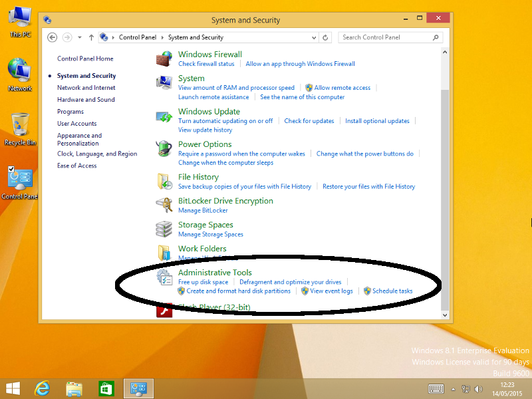Image resolution: width=532 pixels, height=399 pixels.
Task: Click the BitLocker Drive Encryption keys icon
Action: (x=164, y=205)
